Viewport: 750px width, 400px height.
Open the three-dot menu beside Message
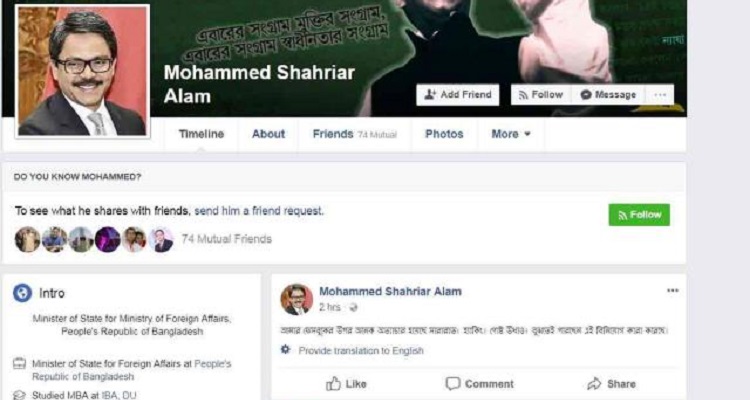[660, 95]
